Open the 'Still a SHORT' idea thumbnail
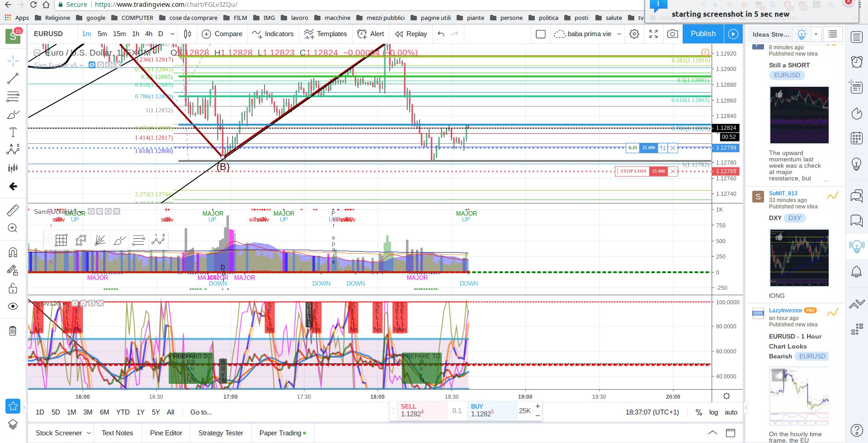 [799, 115]
